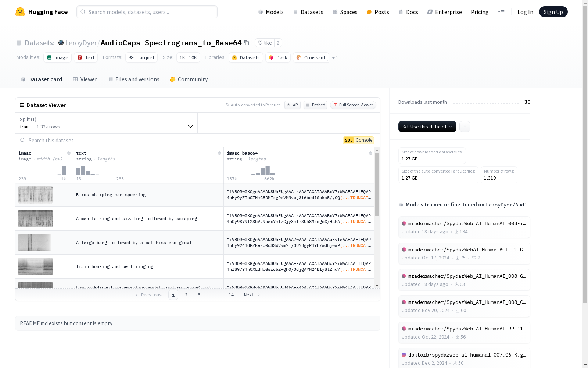
Task: Open the three-dot dataset options menu
Action: tap(465, 127)
